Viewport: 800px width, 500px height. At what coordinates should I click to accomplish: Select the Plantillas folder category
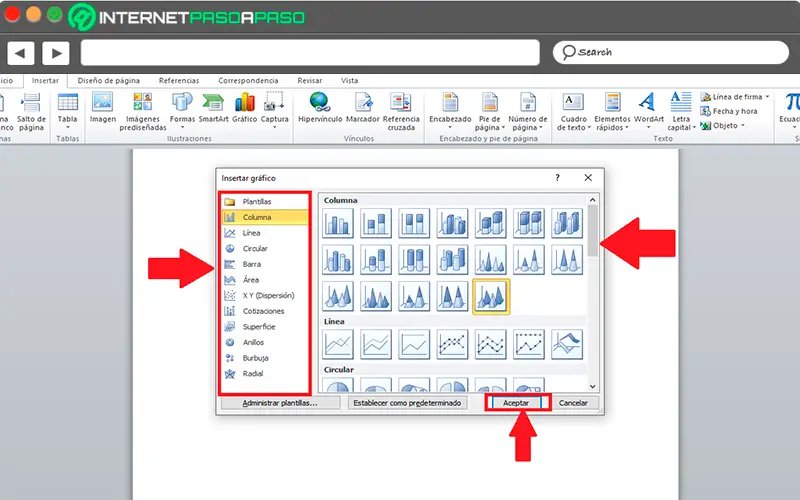tap(265, 202)
